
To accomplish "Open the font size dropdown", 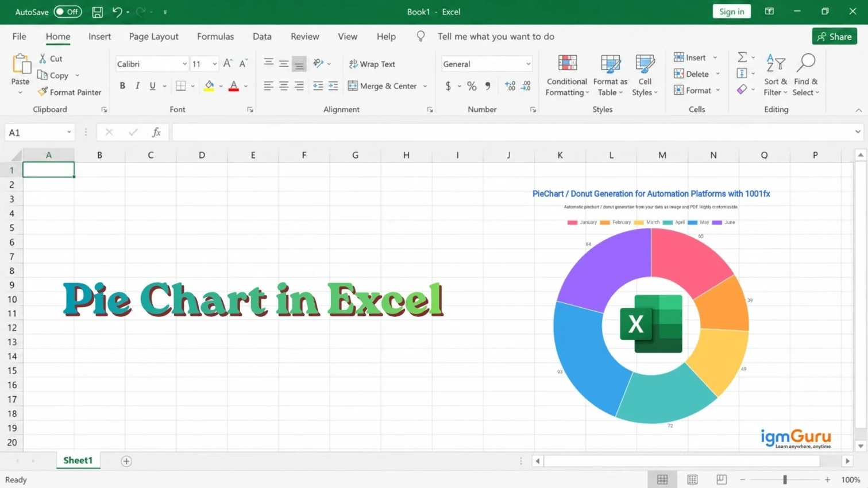I will (x=214, y=64).
